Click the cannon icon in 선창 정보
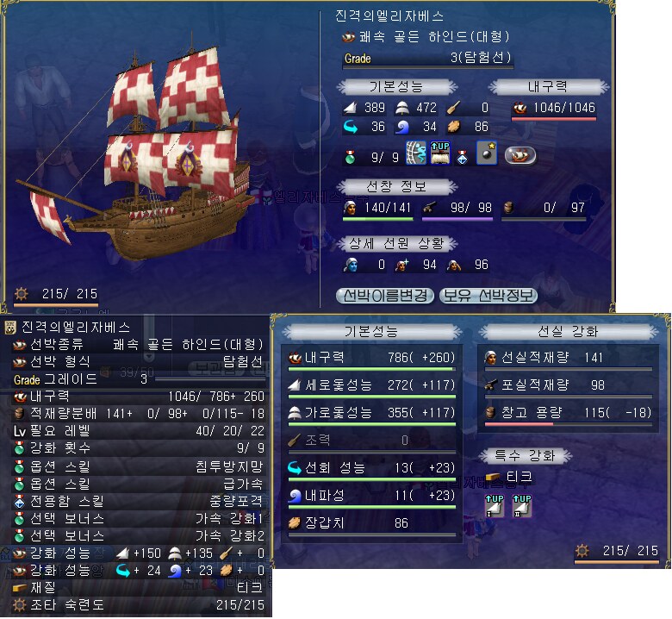672x619 pixels. pyautogui.click(x=429, y=208)
